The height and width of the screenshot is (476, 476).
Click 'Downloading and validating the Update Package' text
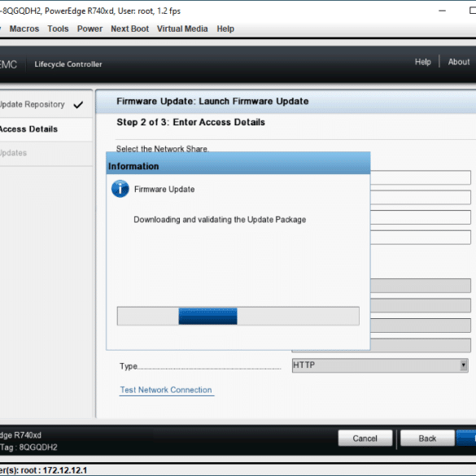(220, 220)
